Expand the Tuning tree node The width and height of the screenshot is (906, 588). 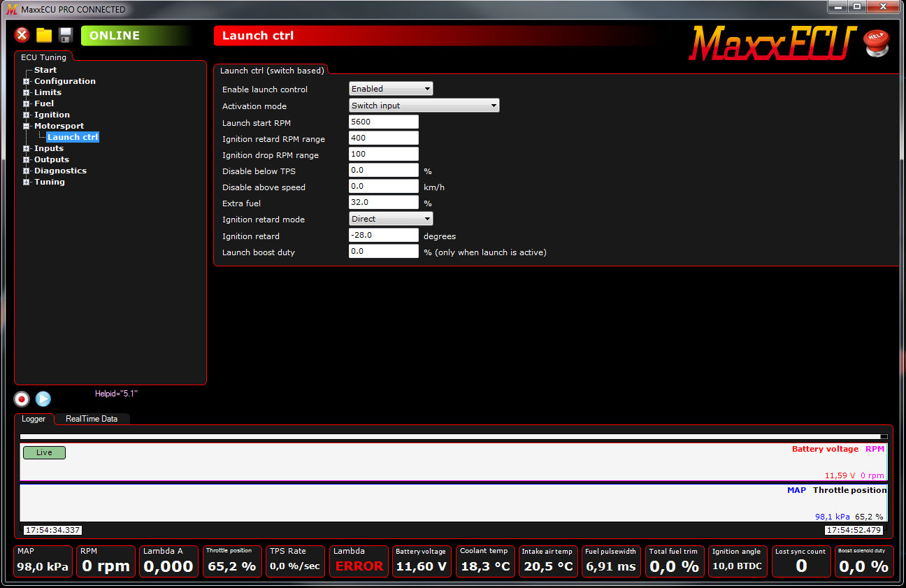pyautogui.click(x=27, y=182)
